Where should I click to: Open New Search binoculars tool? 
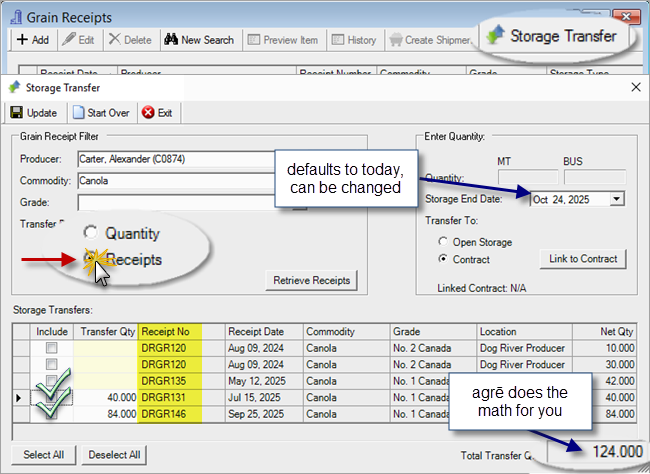point(199,40)
